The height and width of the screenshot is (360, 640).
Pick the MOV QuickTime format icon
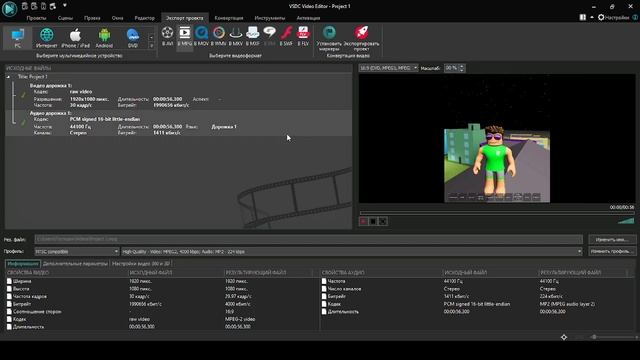201,37
